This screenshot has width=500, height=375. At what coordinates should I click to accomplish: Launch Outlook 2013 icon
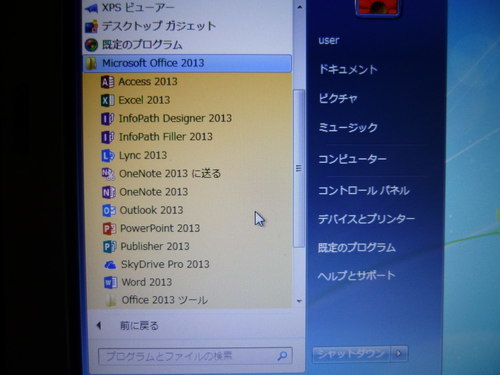109,210
